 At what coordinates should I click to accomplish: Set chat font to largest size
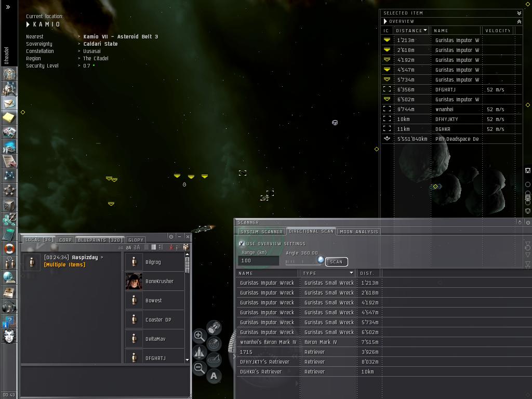coord(137,247)
